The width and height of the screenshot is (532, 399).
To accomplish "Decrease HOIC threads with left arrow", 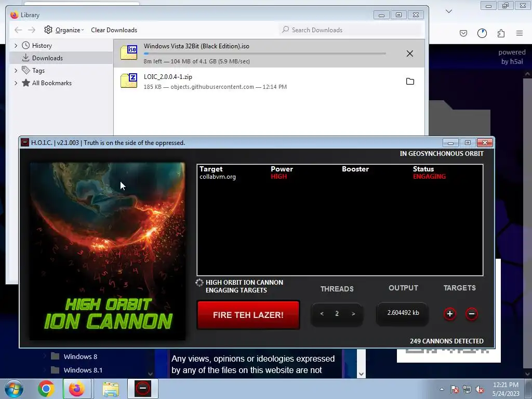I will 322,314.
